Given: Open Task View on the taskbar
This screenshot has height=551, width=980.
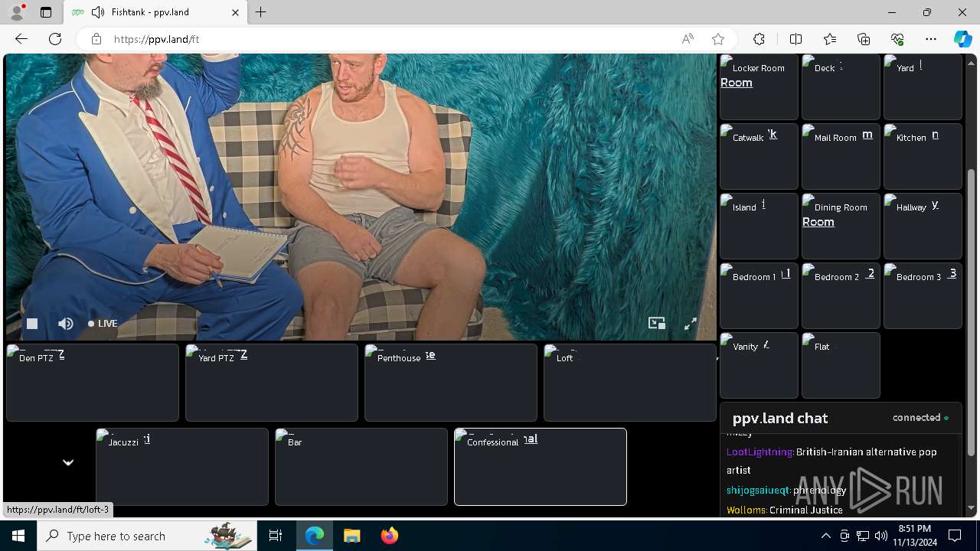Looking at the screenshot, I should (276, 536).
